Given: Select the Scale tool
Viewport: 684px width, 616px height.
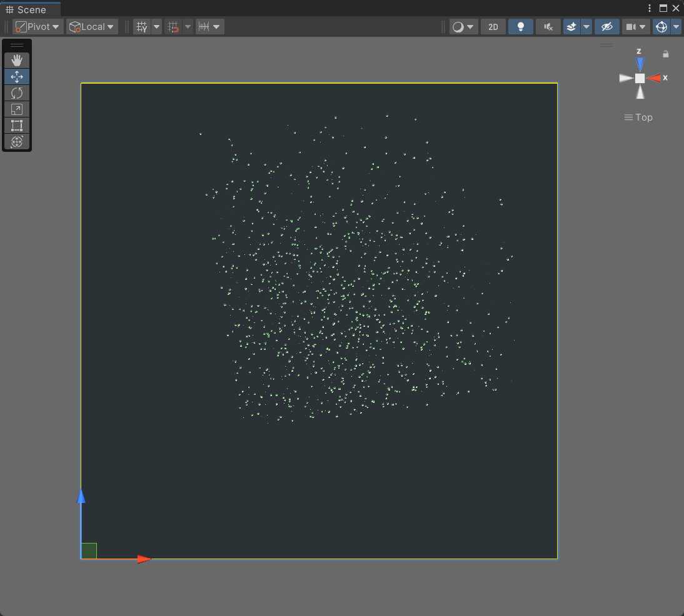Looking at the screenshot, I should click(17, 109).
